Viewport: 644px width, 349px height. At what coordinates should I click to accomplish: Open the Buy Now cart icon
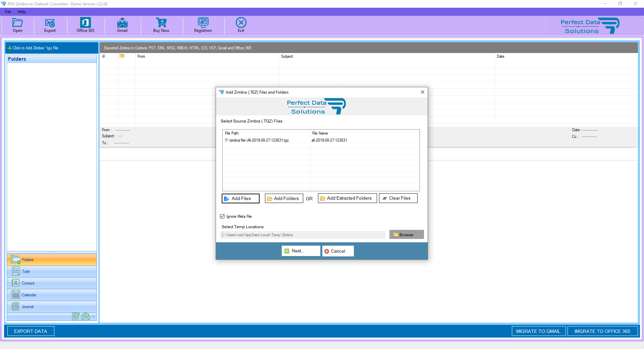161,22
